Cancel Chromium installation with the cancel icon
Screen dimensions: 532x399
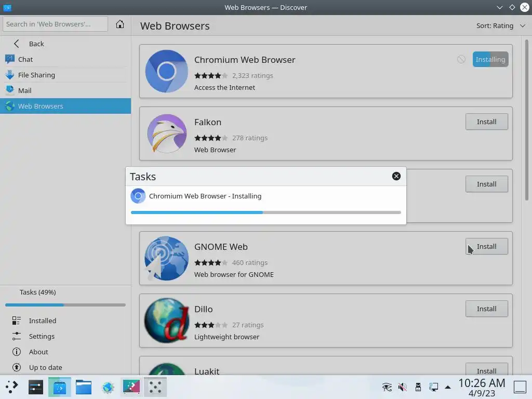[461, 59]
